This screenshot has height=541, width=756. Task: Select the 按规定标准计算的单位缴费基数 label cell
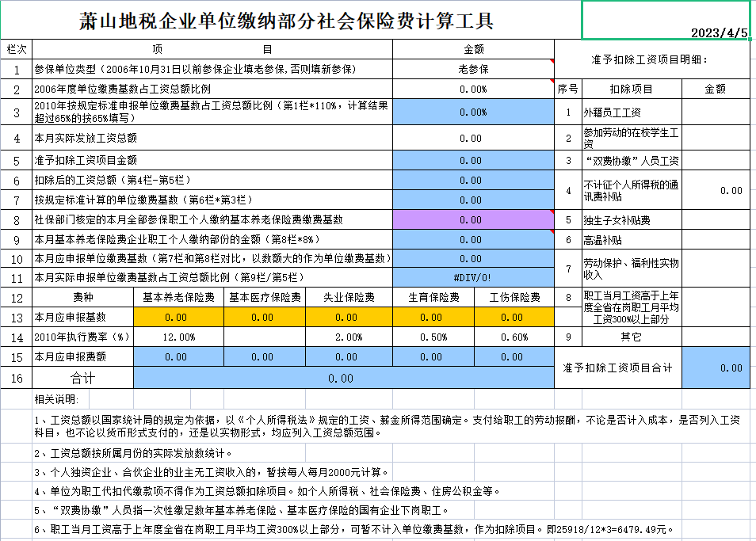tap(212, 200)
